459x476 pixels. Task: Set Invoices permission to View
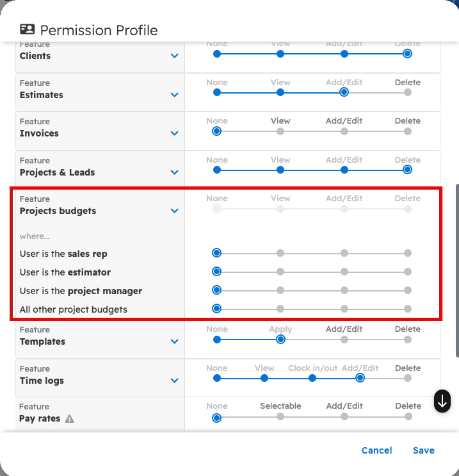coord(280,131)
